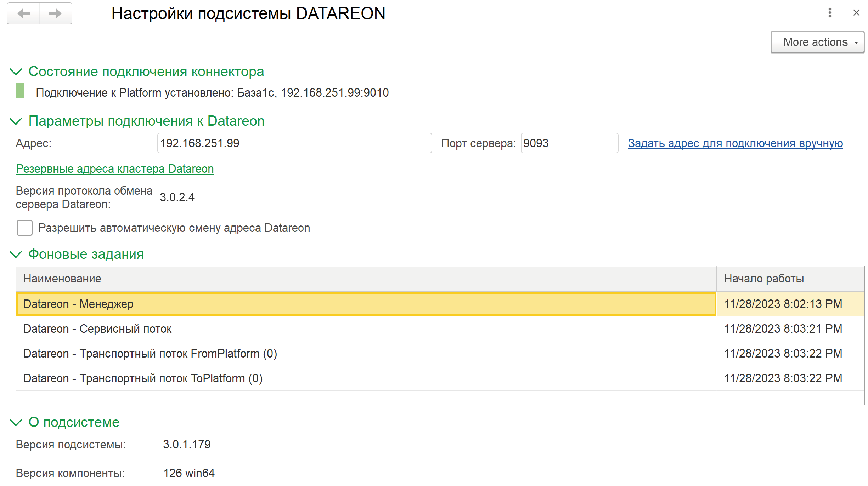Open the three-dot options menu

tap(830, 13)
